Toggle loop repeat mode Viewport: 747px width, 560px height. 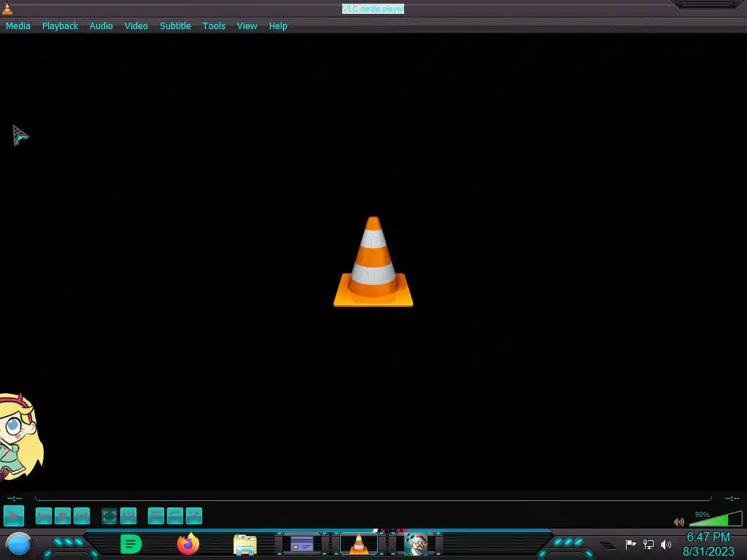(x=175, y=516)
